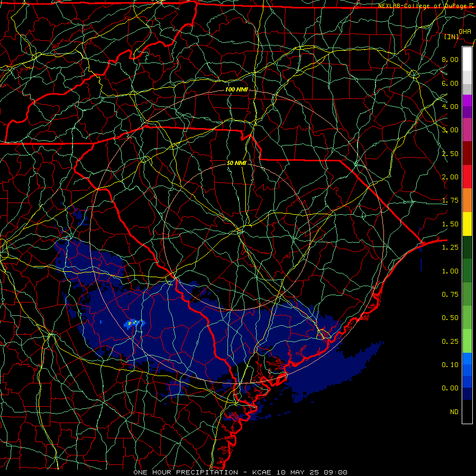Click the "ND" no-data label
476x476 pixels.
[454, 411]
